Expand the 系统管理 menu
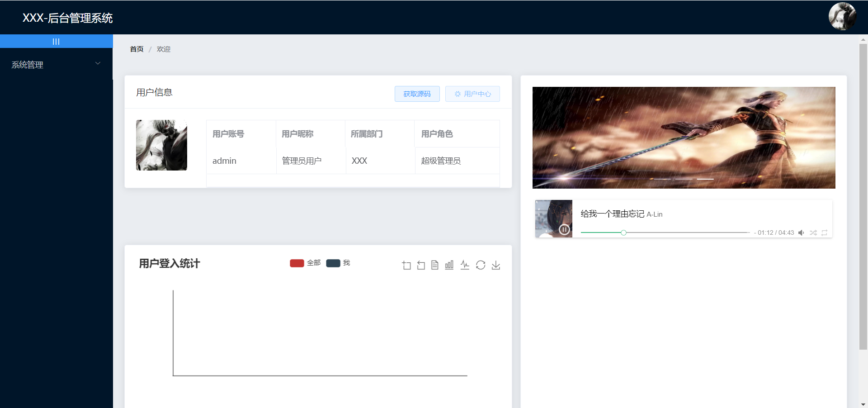The image size is (868, 408). (x=56, y=64)
